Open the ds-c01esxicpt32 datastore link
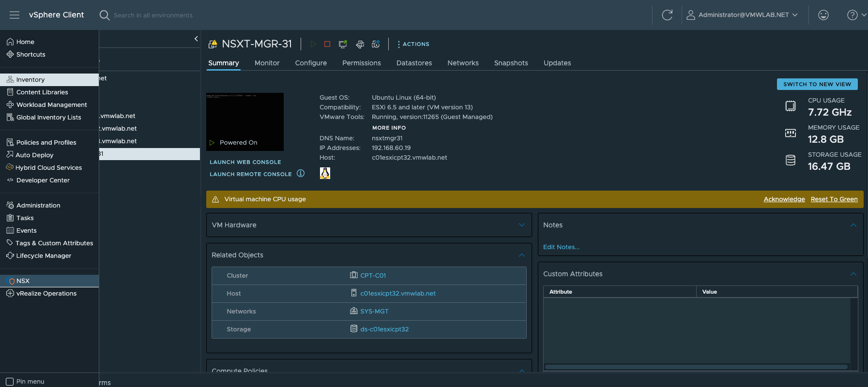This screenshot has height=387, width=868. click(384, 329)
